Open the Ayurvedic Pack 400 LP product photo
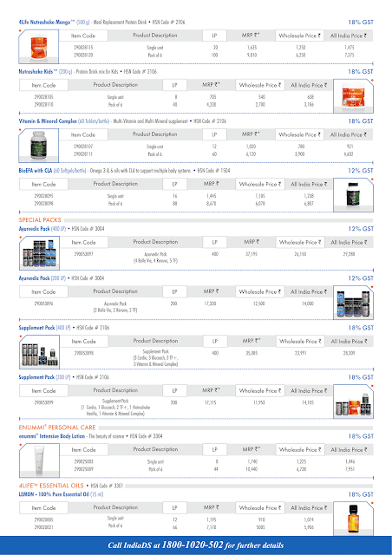 pyautogui.click(x=39, y=253)
